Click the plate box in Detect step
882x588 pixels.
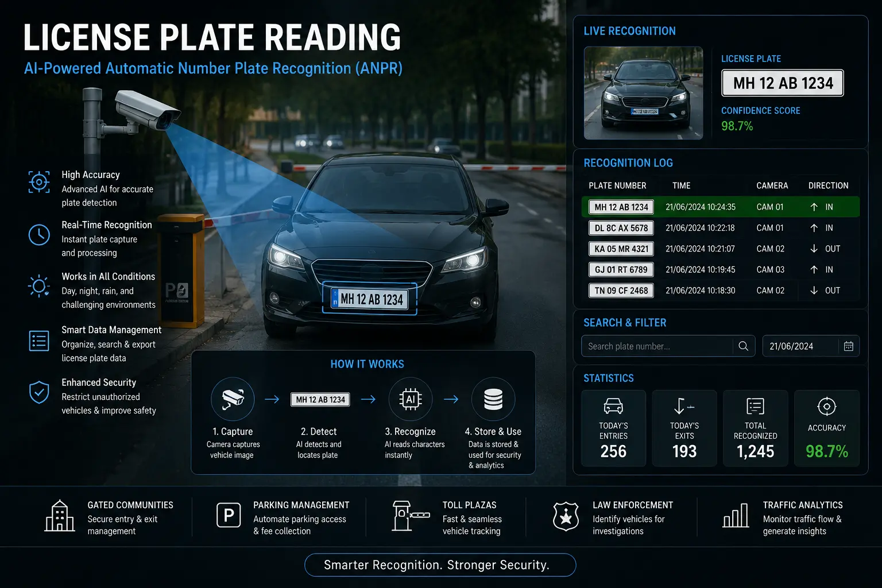(320, 400)
